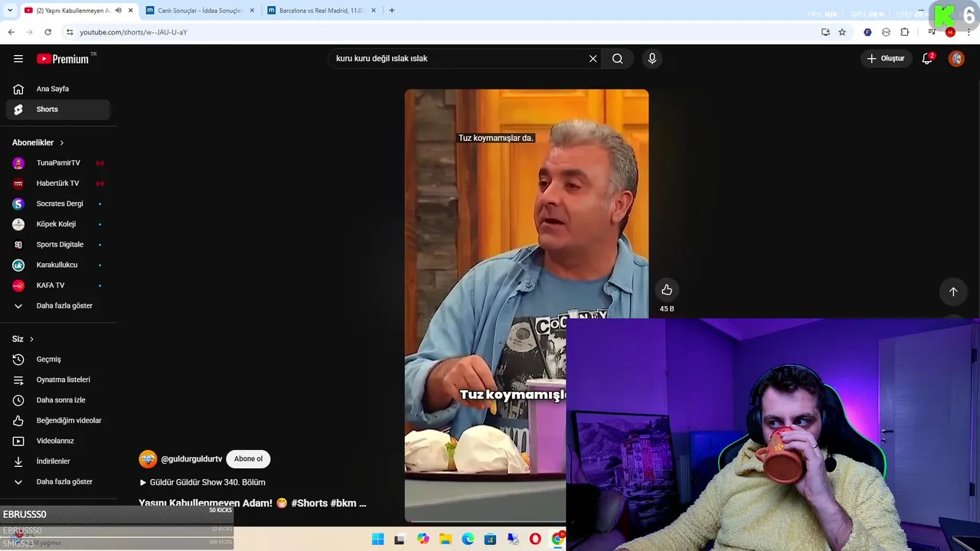The image size is (980, 551).
Task: Open the notifications bell
Action: [x=927, y=59]
